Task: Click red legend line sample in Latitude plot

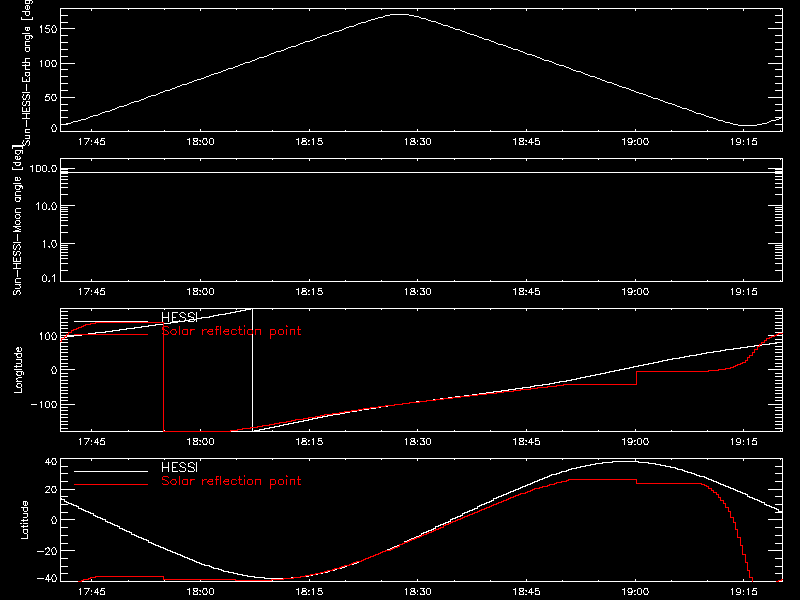Action: (x=111, y=485)
